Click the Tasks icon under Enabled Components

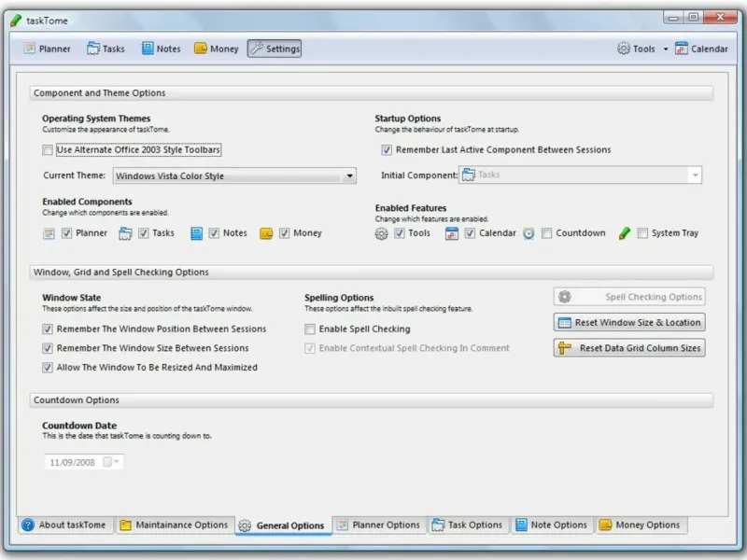(x=125, y=233)
